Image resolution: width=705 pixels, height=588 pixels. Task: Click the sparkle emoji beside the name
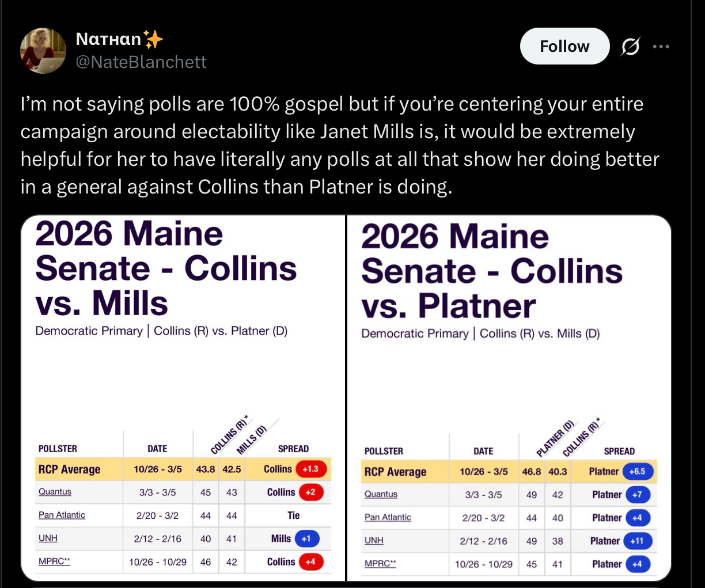(x=153, y=39)
